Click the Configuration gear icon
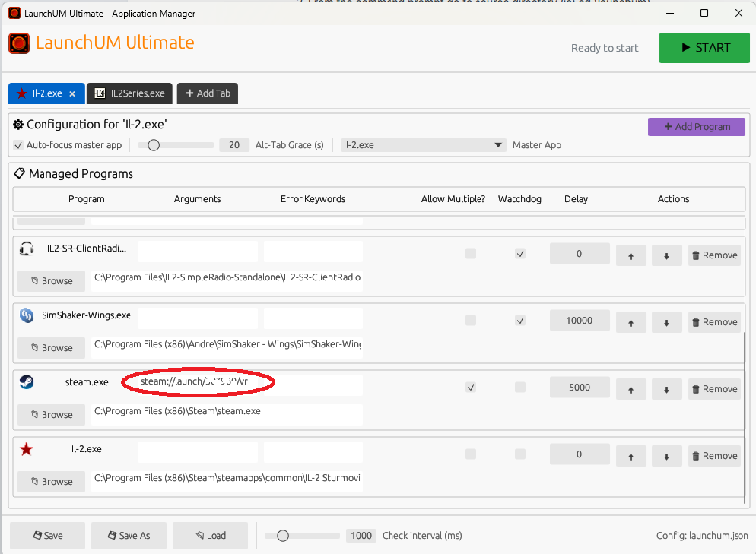756x554 pixels. pos(18,125)
